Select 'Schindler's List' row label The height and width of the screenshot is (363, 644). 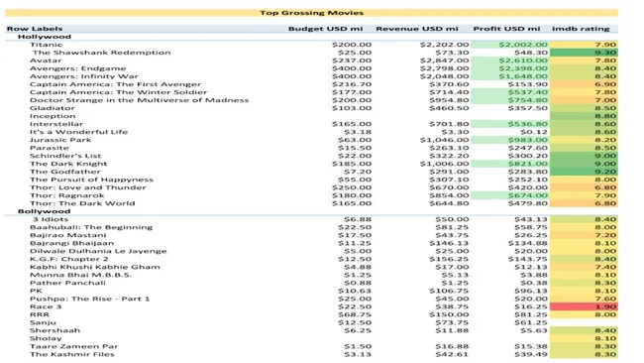click(65, 156)
